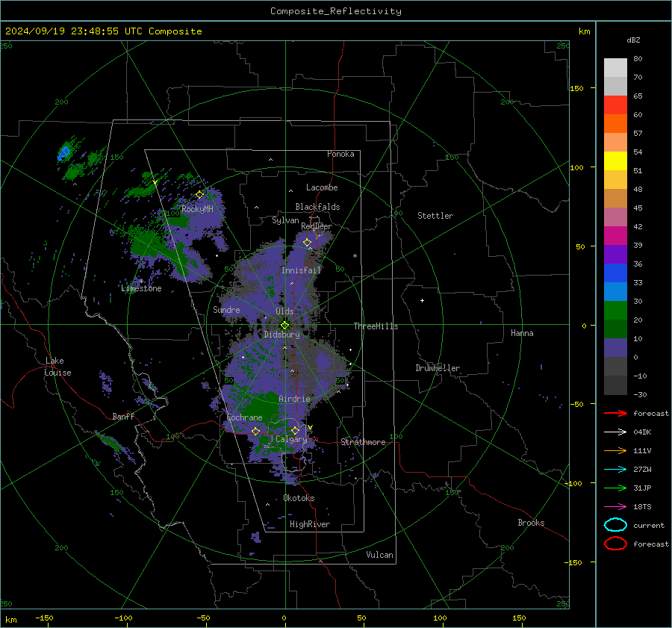Image resolution: width=672 pixels, height=628 pixels.
Task: Pick the magenta swatch between 42 and 39 dBZ
Action: tap(615, 236)
